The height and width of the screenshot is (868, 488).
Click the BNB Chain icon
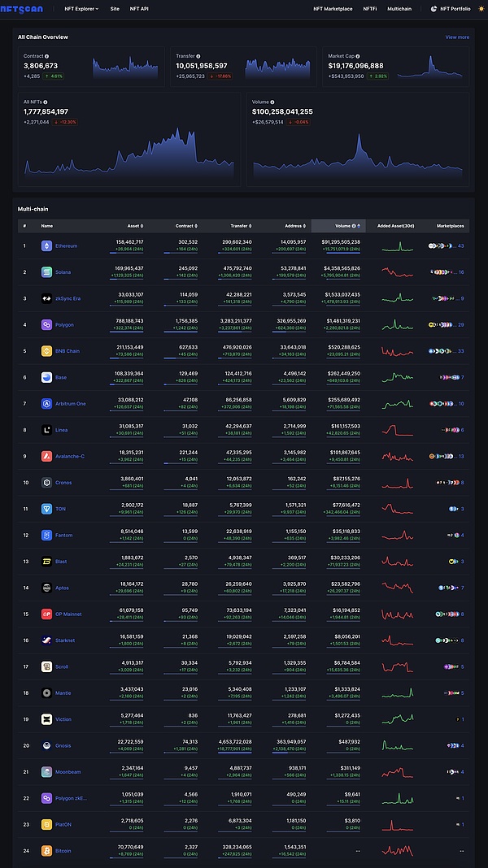point(46,351)
